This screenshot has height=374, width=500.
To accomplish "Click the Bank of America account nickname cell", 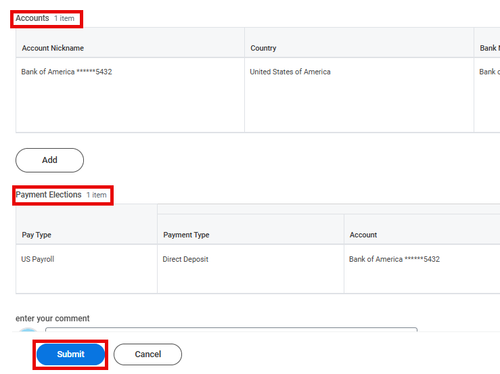I will pyautogui.click(x=67, y=72).
